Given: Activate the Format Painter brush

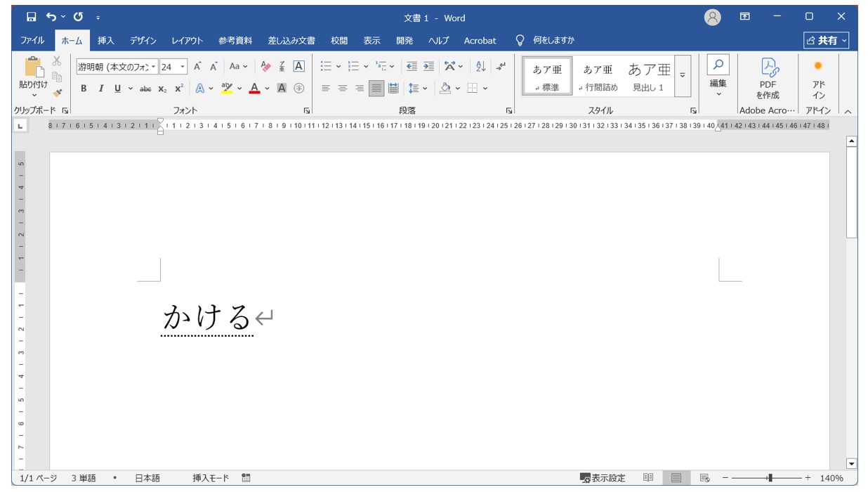Looking at the screenshot, I should [57, 92].
